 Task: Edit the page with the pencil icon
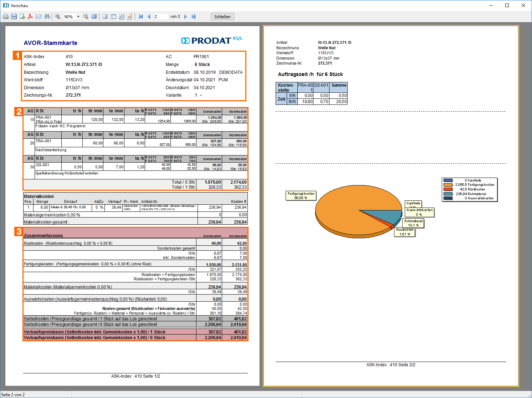[x=130, y=16]
